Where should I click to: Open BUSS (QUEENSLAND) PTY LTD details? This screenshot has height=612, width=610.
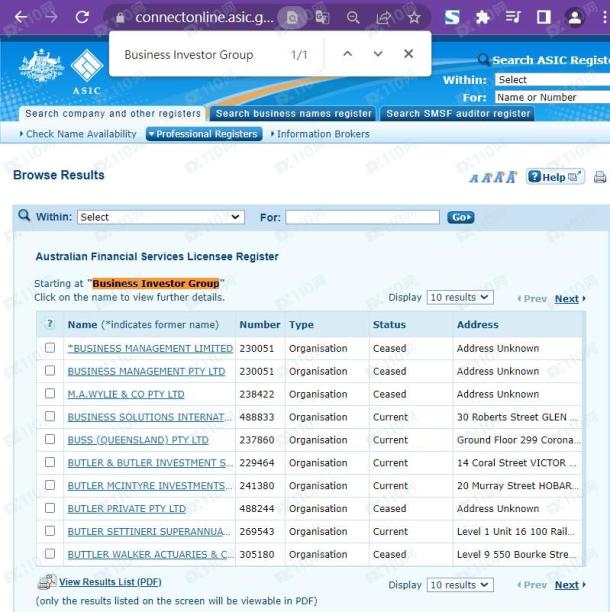coord(138,440)
